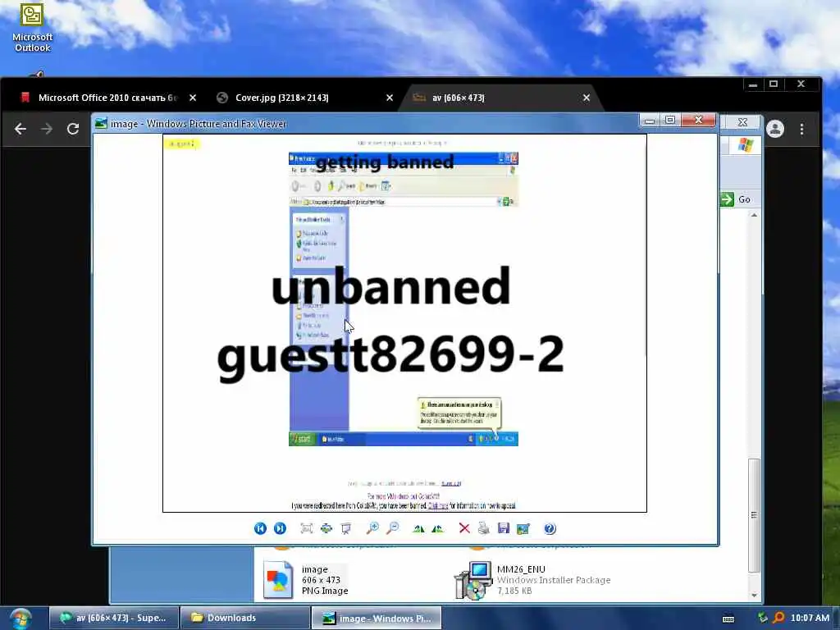Start the slide show icon

[346, 529]
